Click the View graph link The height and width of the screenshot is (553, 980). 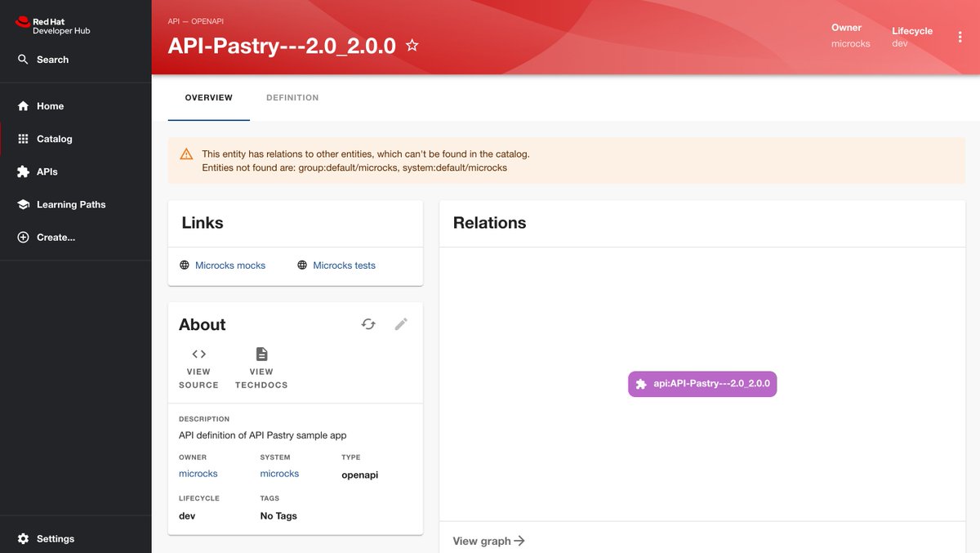[488, 541]
